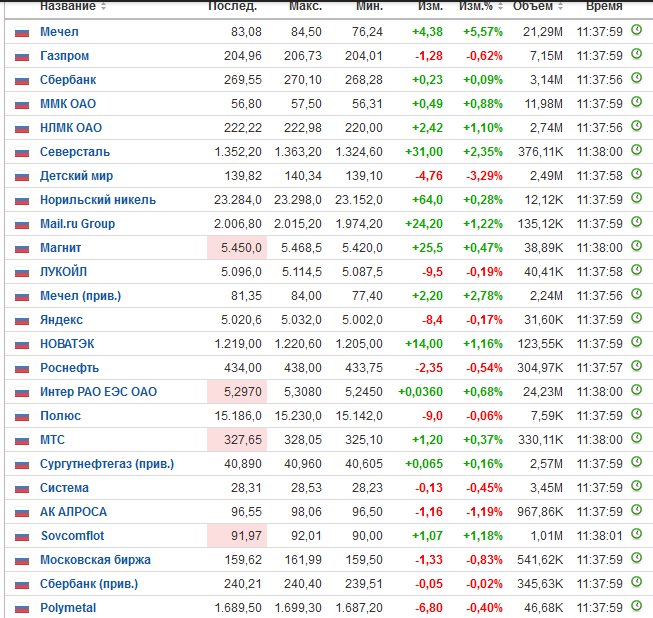The height and width of the screenshot is (618, 653).
Task: Open the Норильский никель stock page
Action: pyautogui.click(x=98, y=200)
